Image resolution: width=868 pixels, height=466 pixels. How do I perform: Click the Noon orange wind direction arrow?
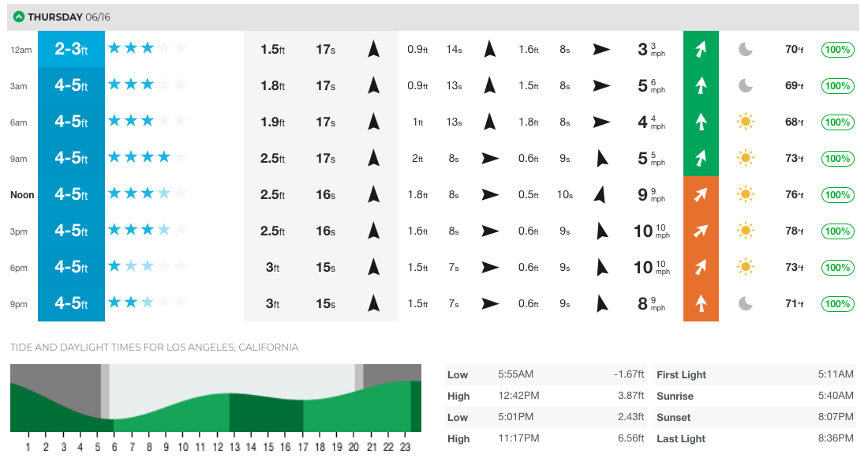tap(701, 194)
